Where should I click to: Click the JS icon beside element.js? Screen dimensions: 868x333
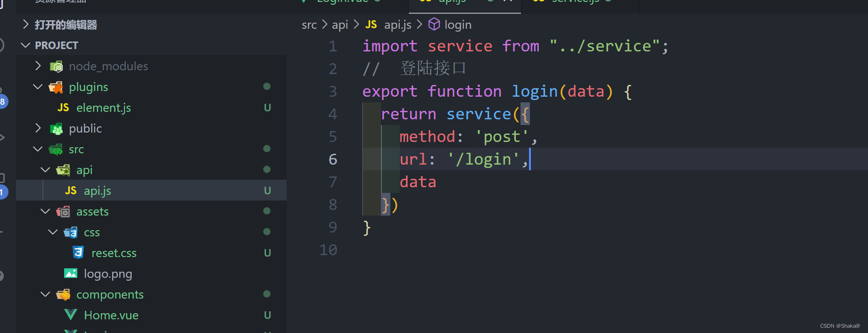tap(63, 108)
